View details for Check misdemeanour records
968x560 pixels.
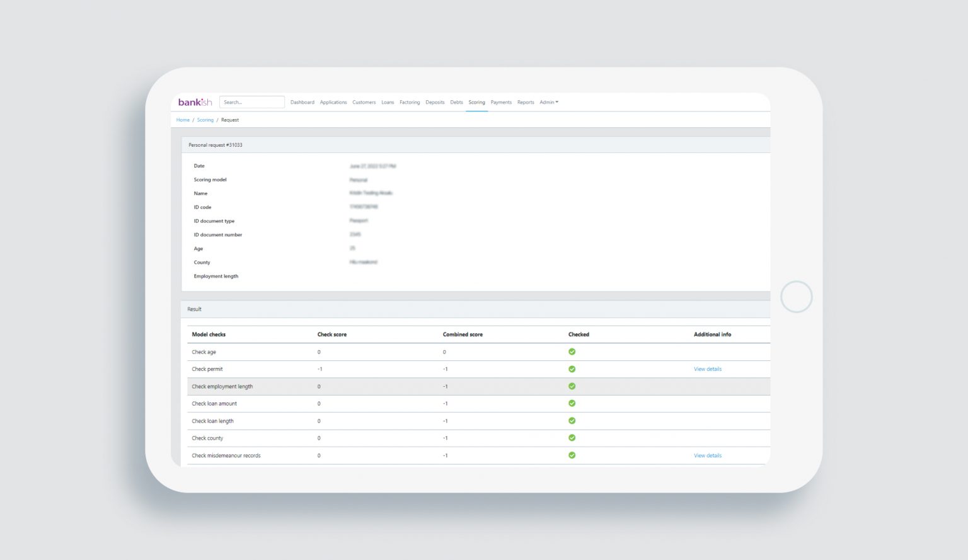(x=707, y=455)
